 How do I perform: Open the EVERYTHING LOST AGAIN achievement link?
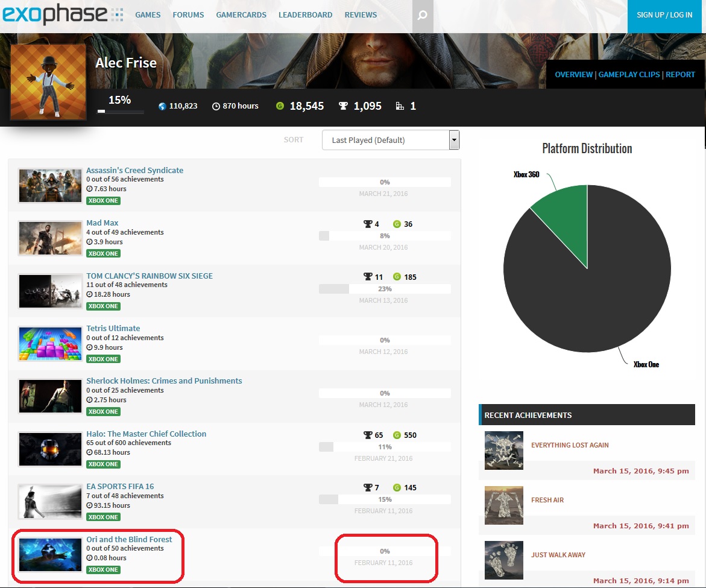tap(570, 445)
